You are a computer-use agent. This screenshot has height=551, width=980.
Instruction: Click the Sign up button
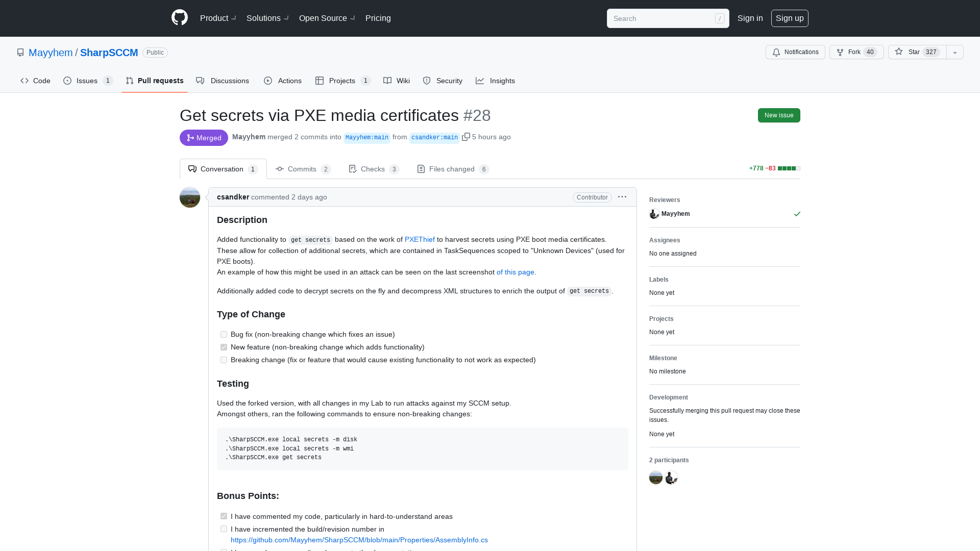(790, 18)
